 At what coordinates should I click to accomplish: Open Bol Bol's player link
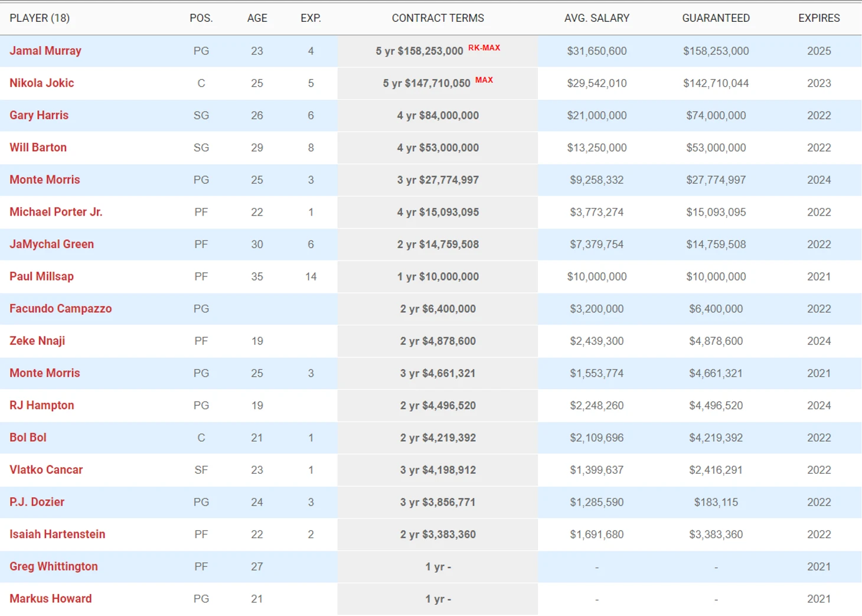(28, 438)
